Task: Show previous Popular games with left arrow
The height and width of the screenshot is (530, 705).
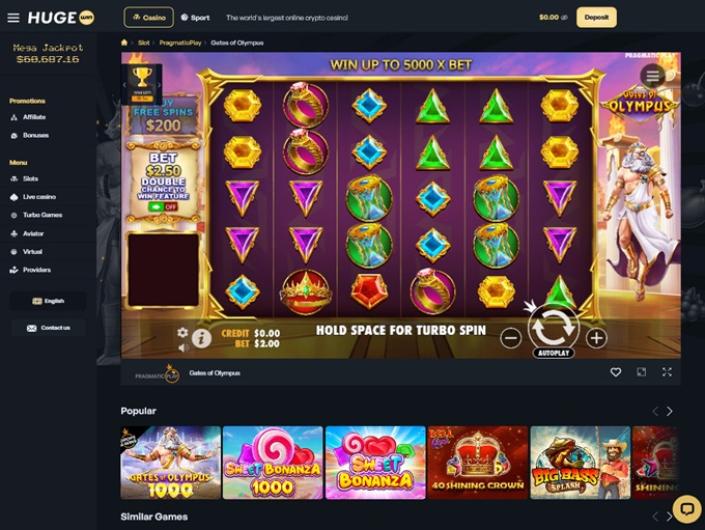Action: (655, 411)
